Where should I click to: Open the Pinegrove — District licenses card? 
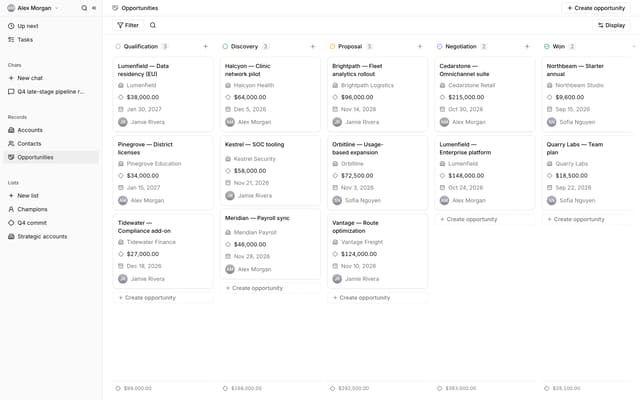[x=163, y=173]
